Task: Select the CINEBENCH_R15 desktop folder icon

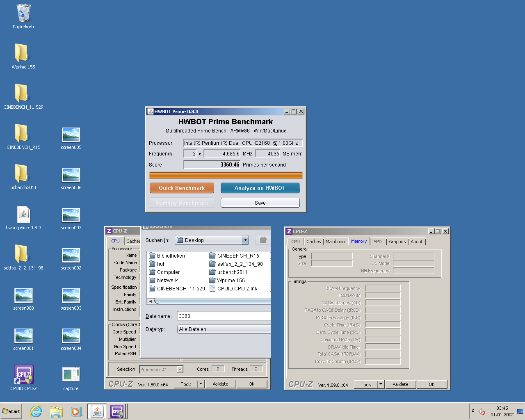Action: (x=23, y=137)
